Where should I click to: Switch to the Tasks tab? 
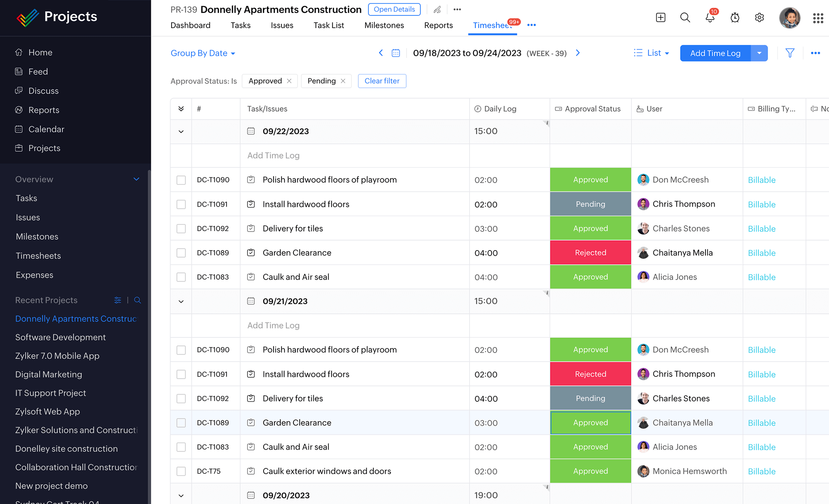pyautogui.click(x=240, y=25)
